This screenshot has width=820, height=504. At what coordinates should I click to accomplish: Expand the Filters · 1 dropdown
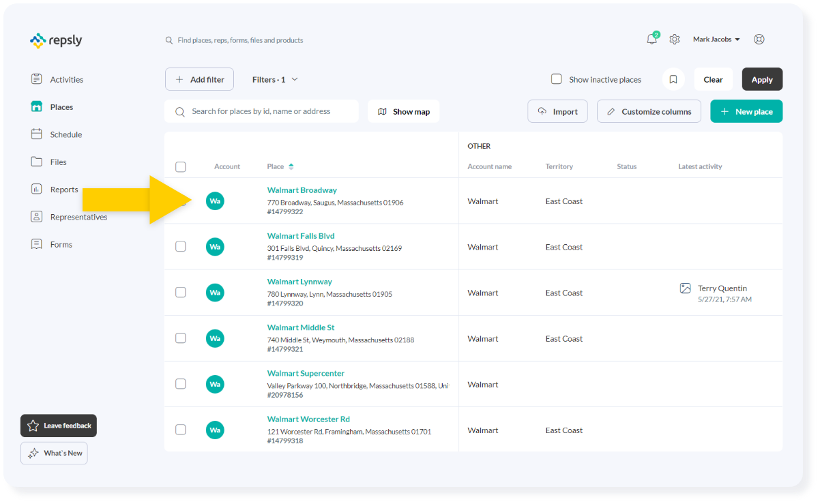(x=275, y=79)
